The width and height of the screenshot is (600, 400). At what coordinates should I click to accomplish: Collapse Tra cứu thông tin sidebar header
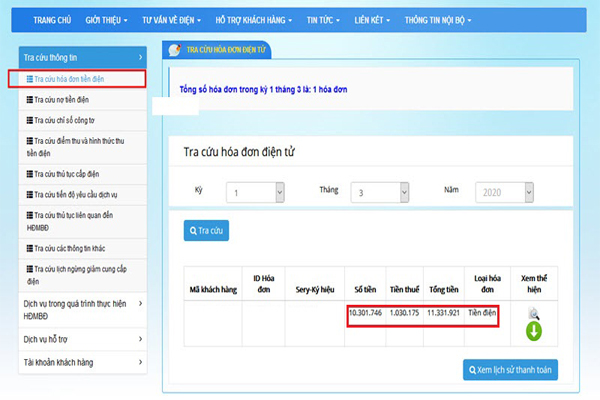click(x=82, y=58)
